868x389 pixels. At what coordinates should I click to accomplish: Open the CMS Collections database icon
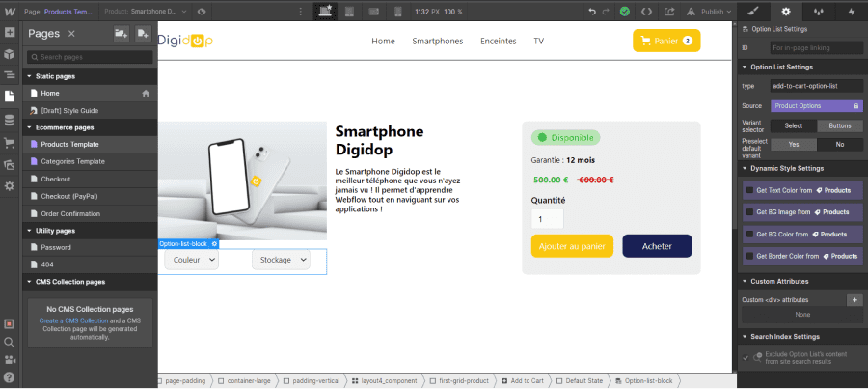pyautogui.click(x=9, y=121)
